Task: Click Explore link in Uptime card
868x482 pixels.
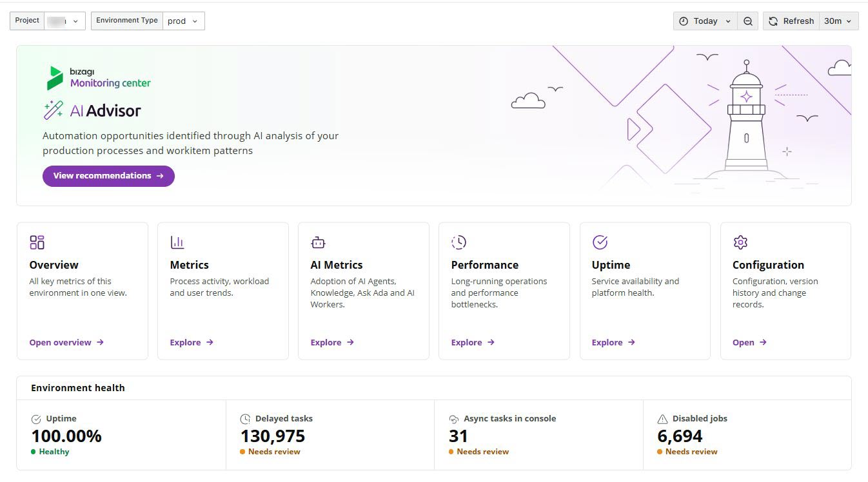Action: [x=613, y=342]
